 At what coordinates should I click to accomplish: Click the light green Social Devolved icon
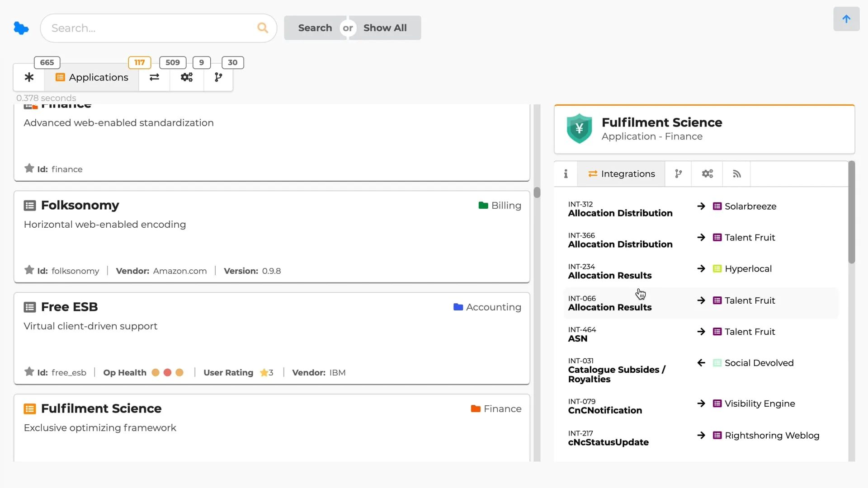pyautogui.click(x=717, y=363)
